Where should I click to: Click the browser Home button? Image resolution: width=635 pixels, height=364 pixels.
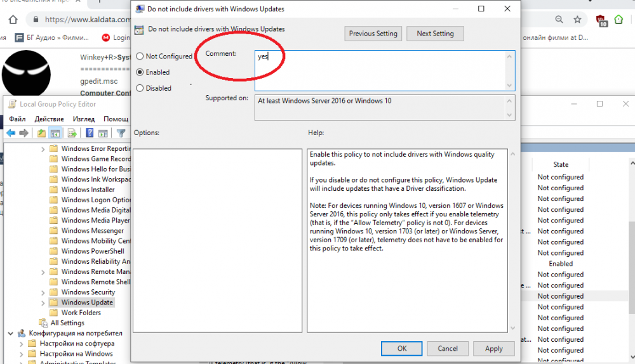pos(13,20)
